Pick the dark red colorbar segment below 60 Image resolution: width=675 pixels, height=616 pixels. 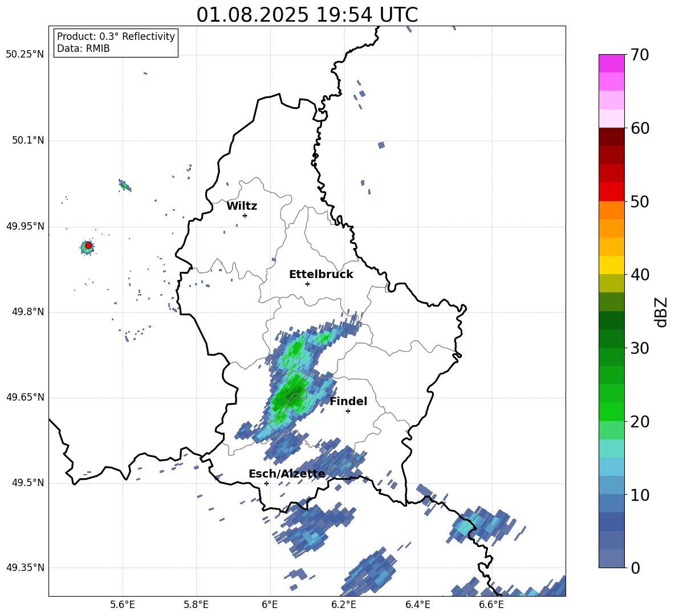point(612,137)
